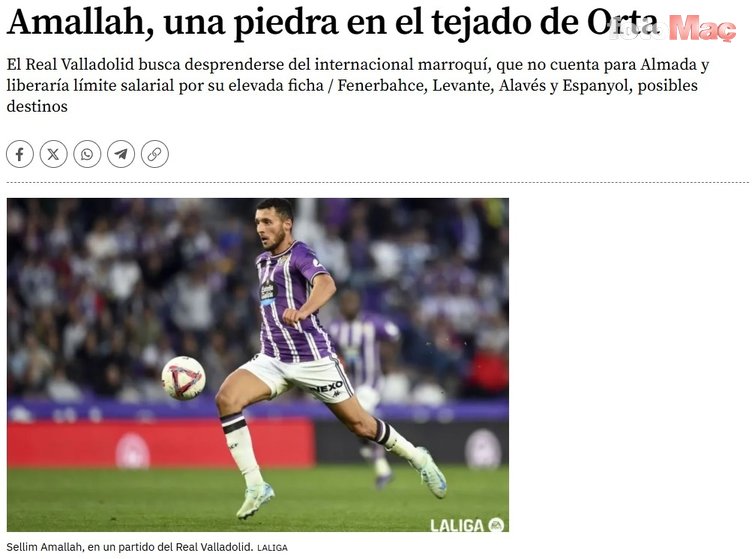The height and width of the screenshot is (559, 752).
Task: Click the Maç watermark logo
Action: coord(702,28)
